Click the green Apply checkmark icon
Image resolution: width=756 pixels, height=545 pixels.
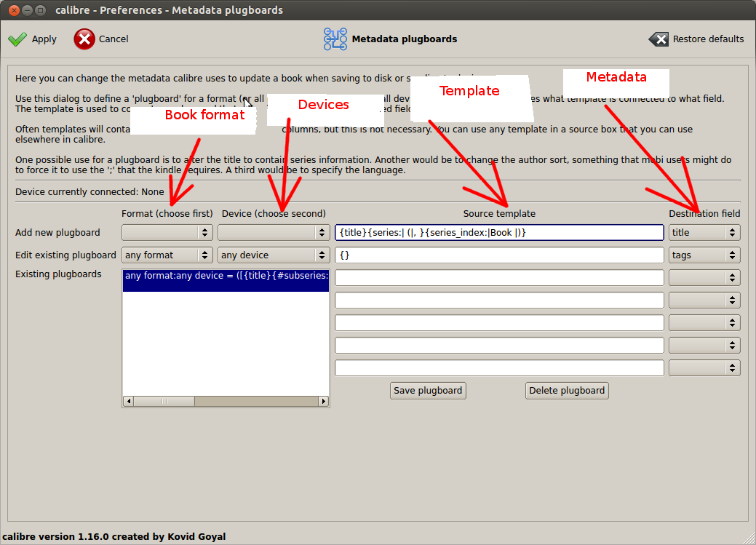17,39
